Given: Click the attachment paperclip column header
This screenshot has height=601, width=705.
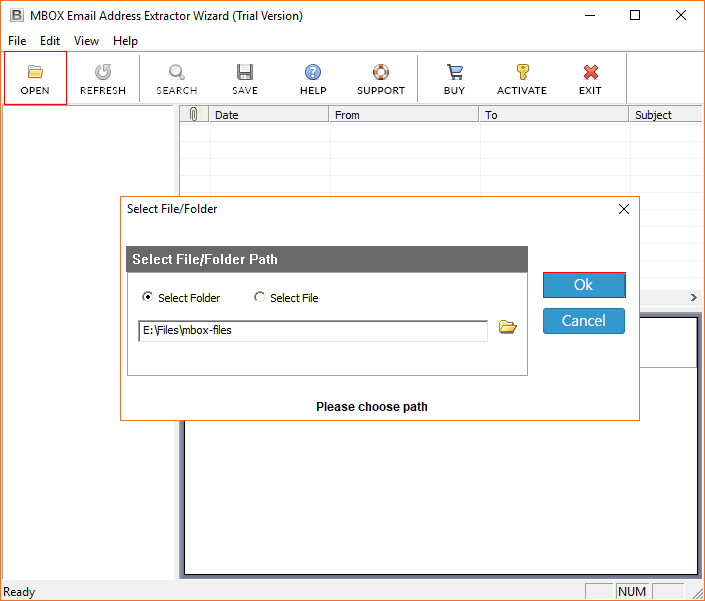Looking at the screenshot, I should point(194,115).
